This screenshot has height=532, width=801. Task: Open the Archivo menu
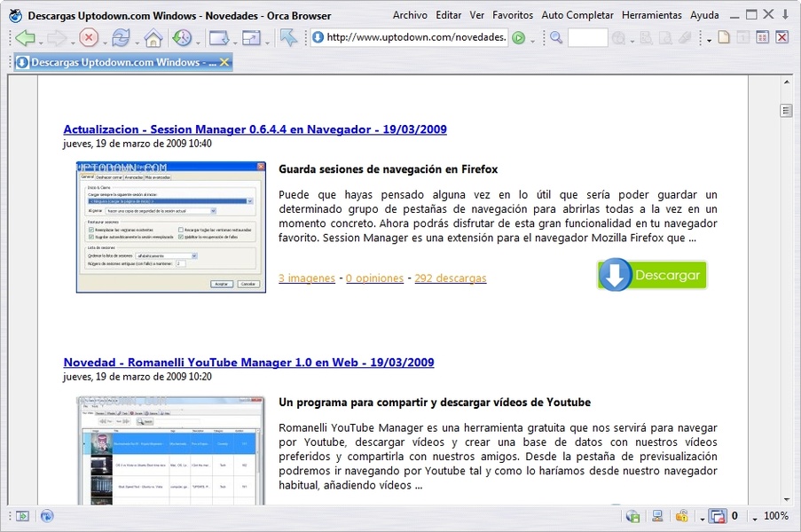pos(410,15)
